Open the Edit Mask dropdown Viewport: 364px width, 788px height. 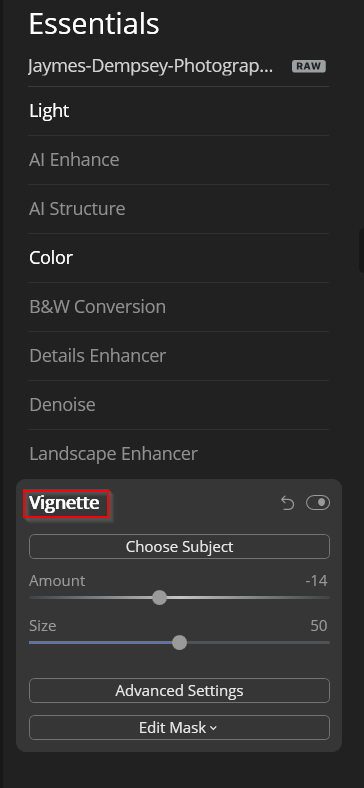(179, 728)
